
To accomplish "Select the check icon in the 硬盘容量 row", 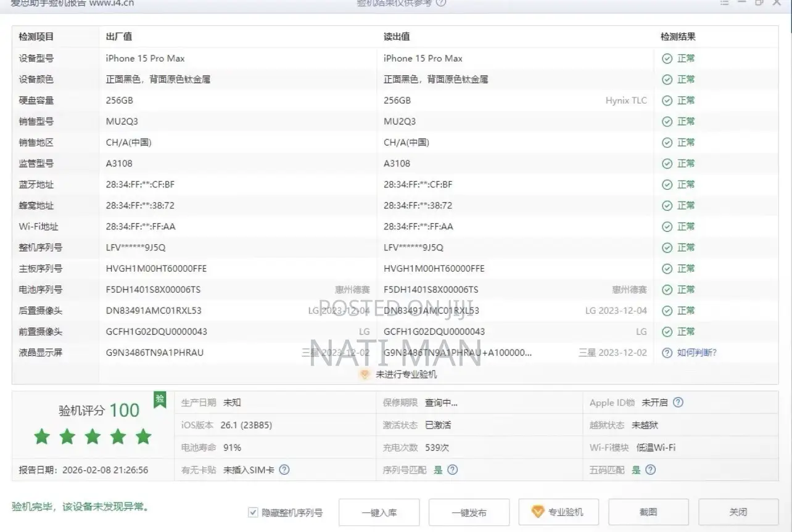I will [x=667, y=100].
